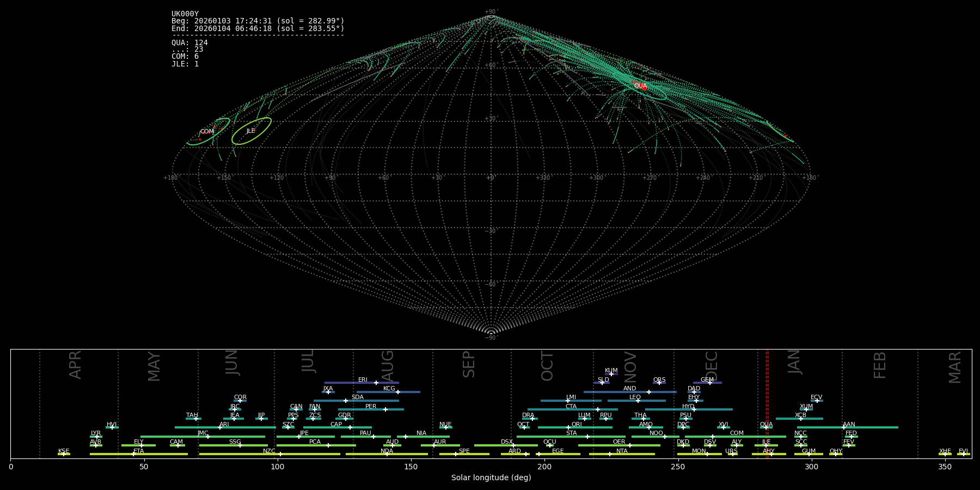Click the NZC shower peak marker
This screenshot has height=490, width=980.
[x=280, y=454]
